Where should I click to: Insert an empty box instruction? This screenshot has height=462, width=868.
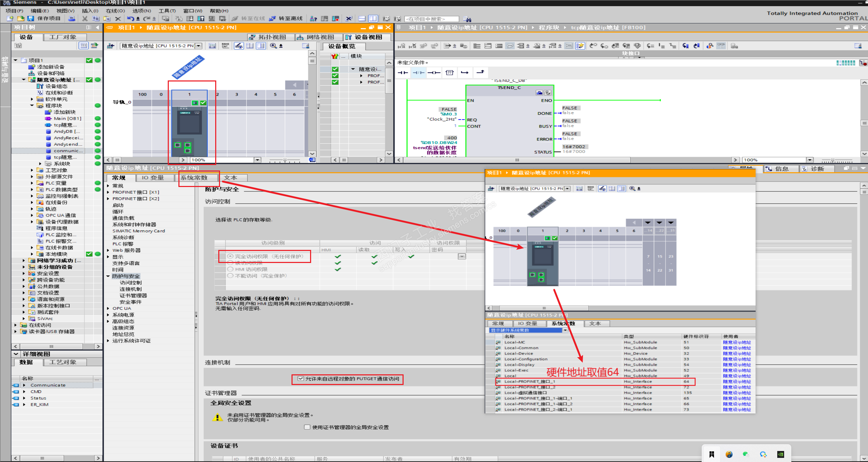(x=449, y=73)
